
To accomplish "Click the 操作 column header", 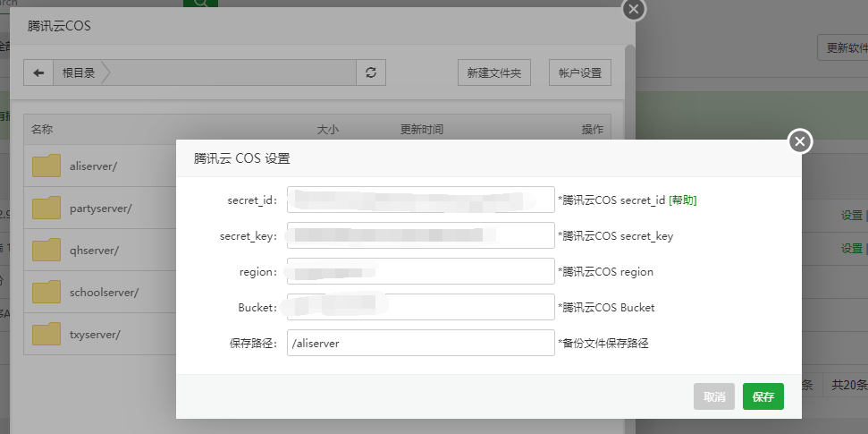I will 593,130.
